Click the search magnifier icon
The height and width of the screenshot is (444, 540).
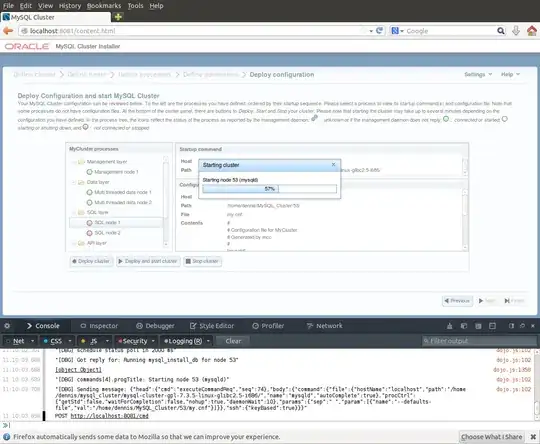coord(501,31)
